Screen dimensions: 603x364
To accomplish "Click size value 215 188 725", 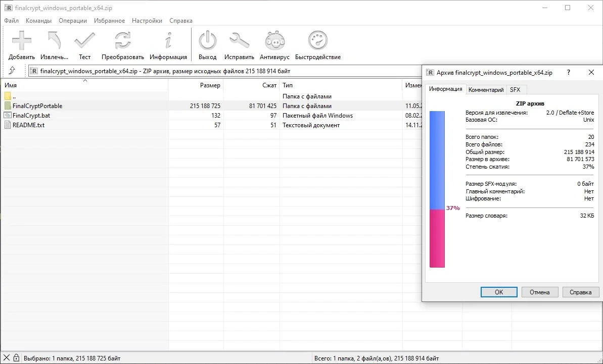I will click(205, 106).
